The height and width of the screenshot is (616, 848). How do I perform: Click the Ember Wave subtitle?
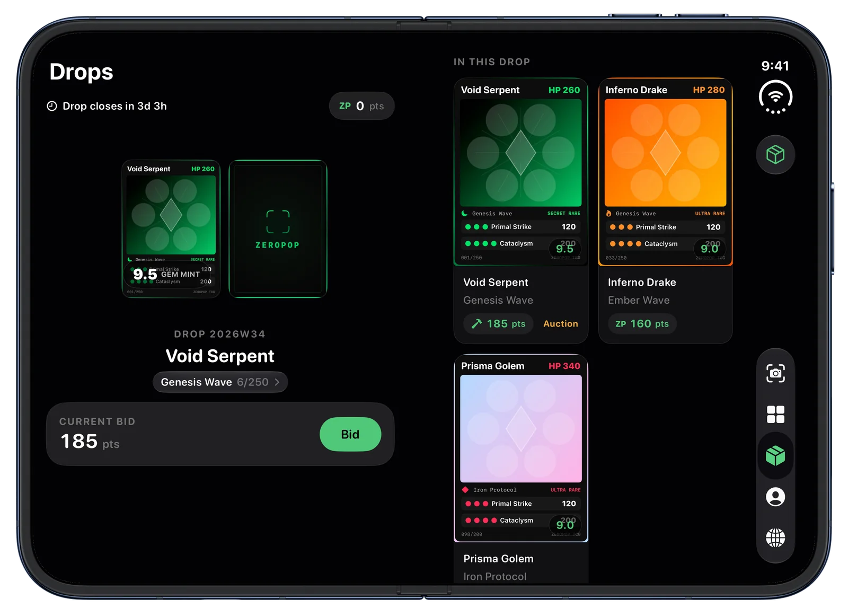(639, 300)
